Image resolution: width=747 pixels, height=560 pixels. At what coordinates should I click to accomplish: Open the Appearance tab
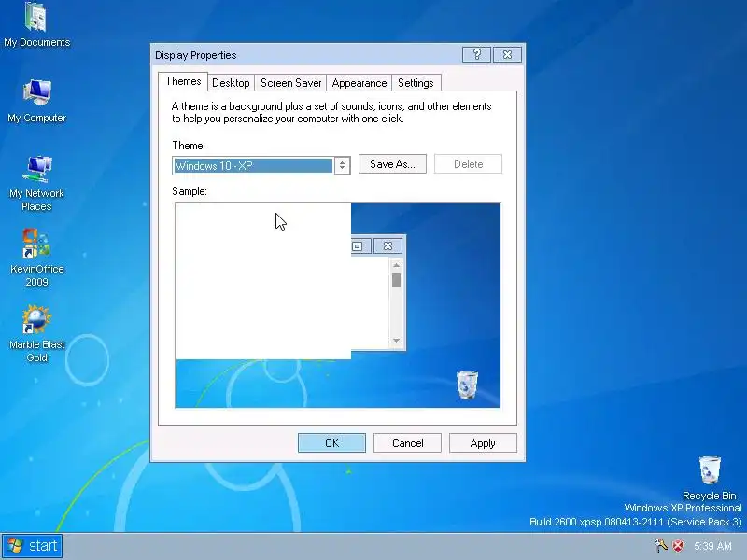(359, 83)
